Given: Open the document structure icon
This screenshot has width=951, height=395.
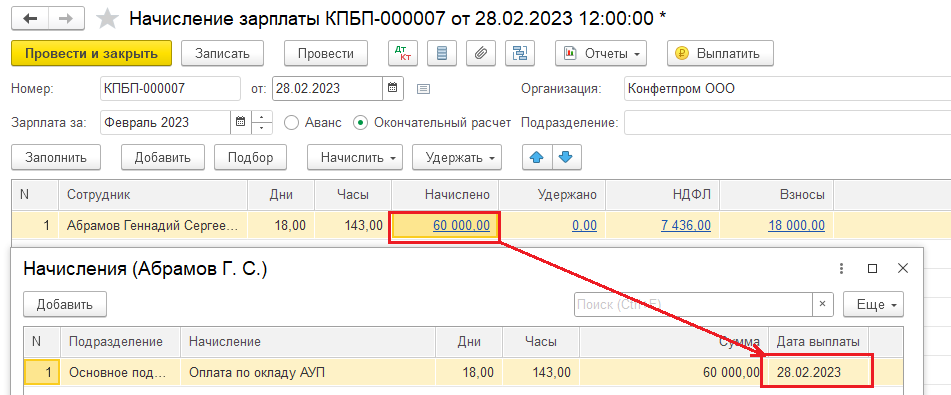Looking at the screenshot, I should point(520,53).
